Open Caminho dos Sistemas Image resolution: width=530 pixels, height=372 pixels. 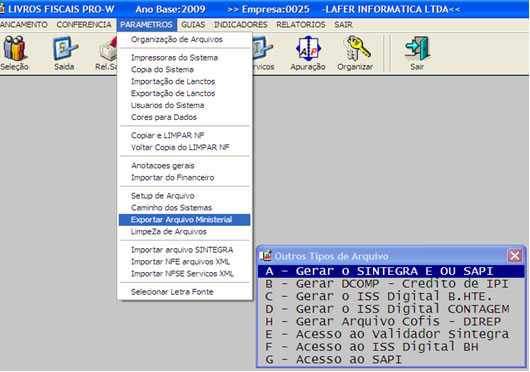[185, 207]
